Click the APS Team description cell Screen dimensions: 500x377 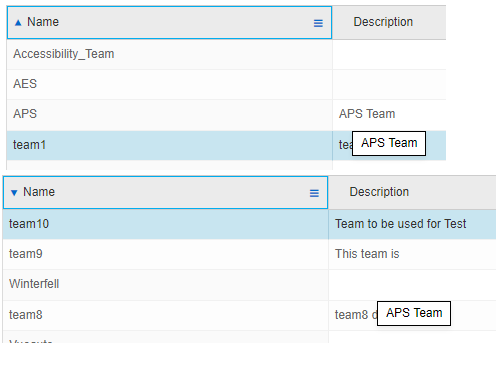[389, 114]
